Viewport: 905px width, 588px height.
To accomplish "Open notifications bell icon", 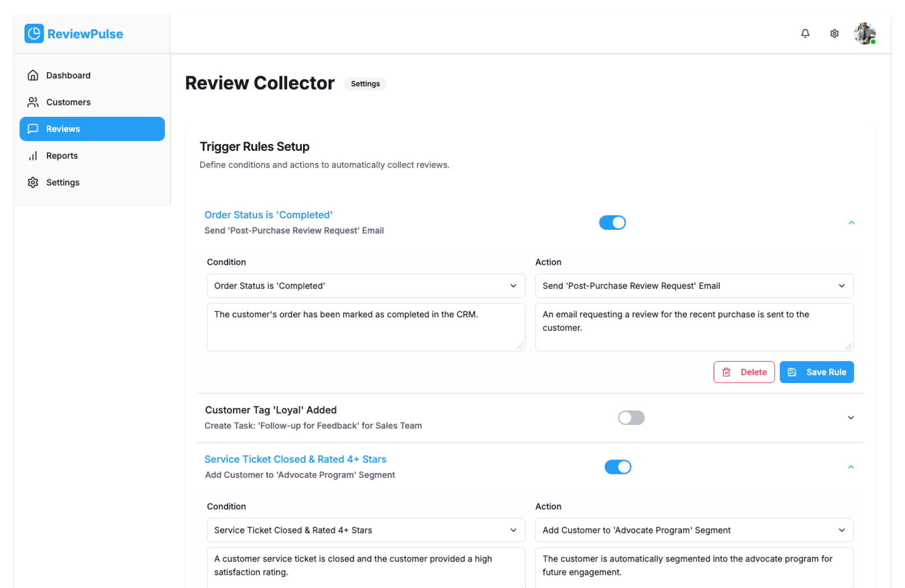I will tap(805, 33).
